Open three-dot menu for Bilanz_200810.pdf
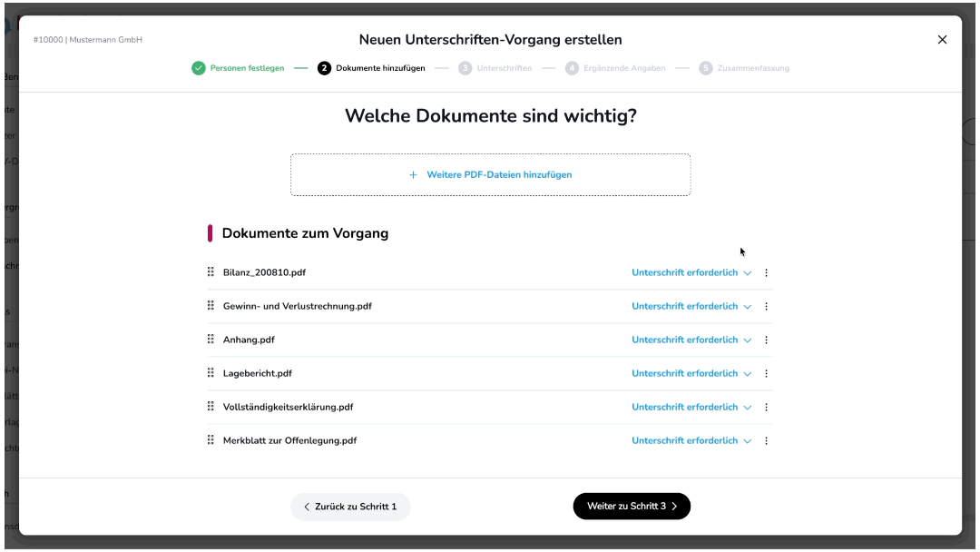The height and width of the screenshot is (552, 980). [766, 272]
